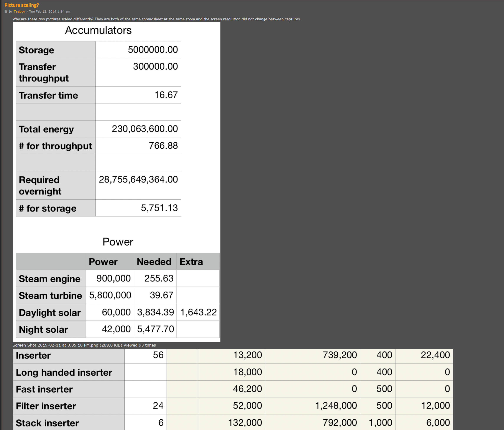Select the Fast inserter value 46,200

tap(247, 389)
